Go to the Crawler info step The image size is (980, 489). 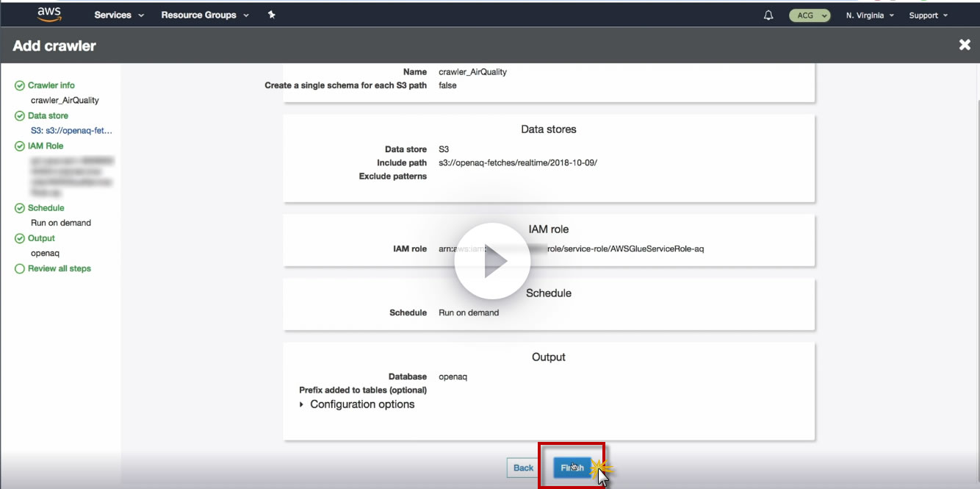pos(51,85)
